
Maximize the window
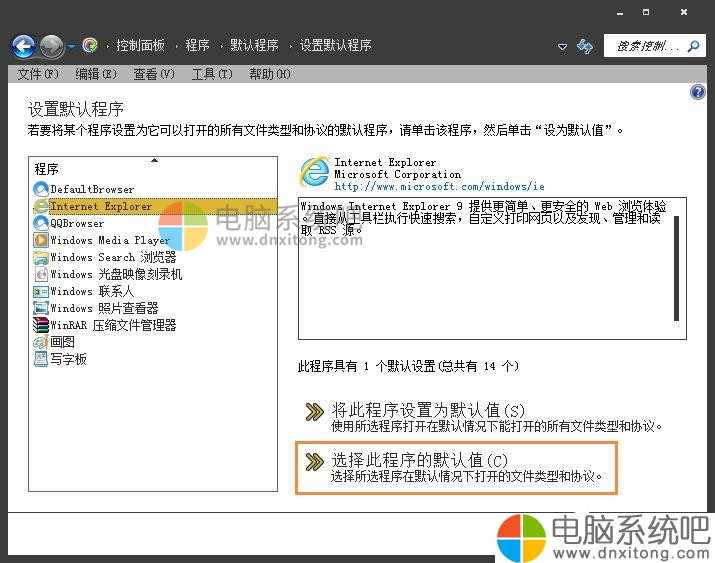click(x=646, y=12)
